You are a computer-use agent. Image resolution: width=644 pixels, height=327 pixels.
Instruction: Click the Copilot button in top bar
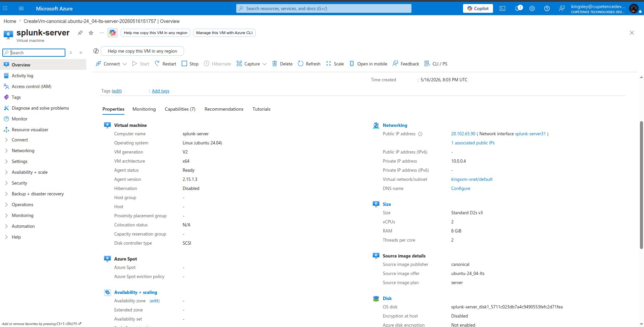[x=478, y=8]
